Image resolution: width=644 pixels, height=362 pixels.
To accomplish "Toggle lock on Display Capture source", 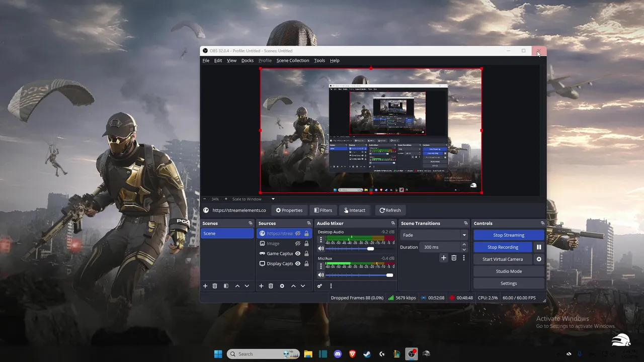I will (x=306, y=263).
